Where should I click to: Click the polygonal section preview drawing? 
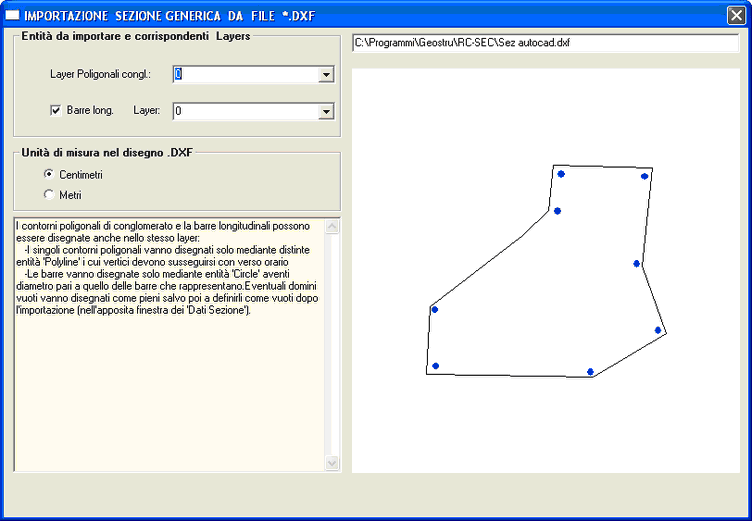point(546,271)
